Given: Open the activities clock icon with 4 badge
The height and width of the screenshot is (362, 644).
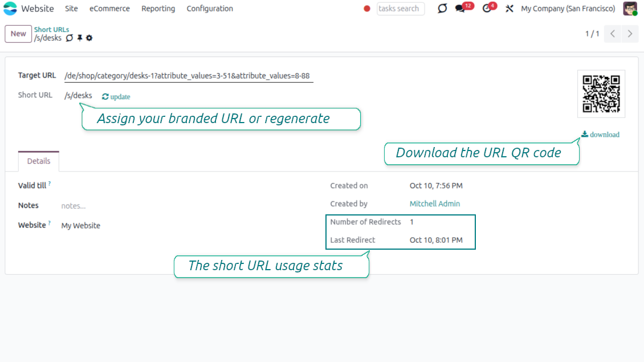Looking at the screenshot, I should (487, 9).
